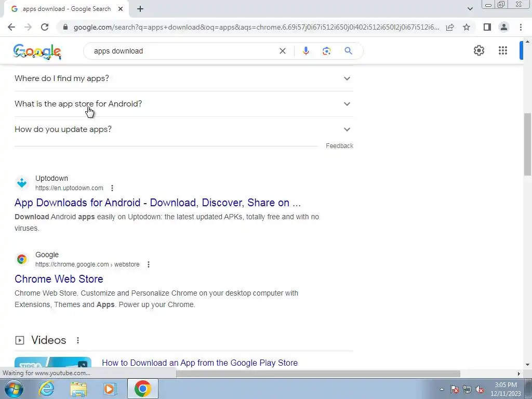Open Videos section options menu
The image size is (532, 399).
78,340
